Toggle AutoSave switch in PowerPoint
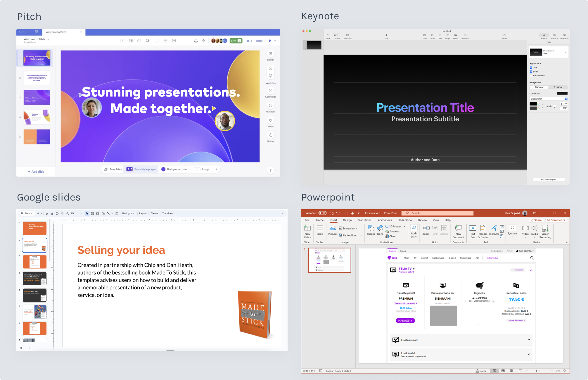Viewport: 588px width, 380px height. (323, 213)
